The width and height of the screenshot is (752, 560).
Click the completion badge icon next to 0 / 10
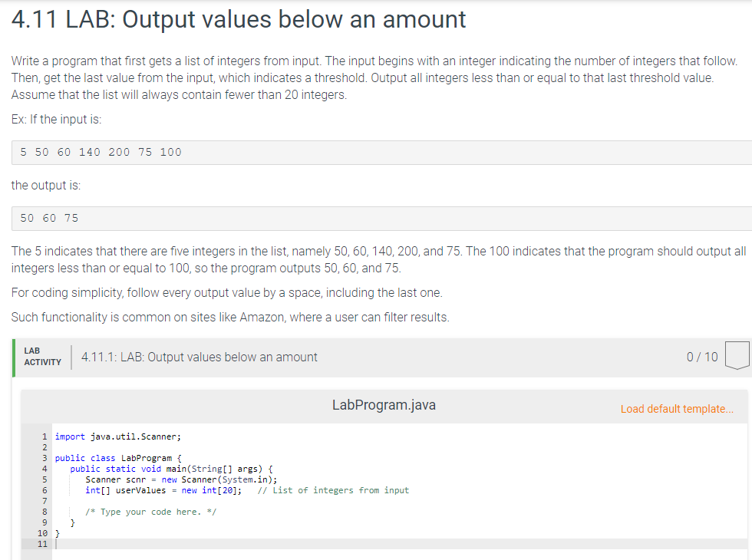737,355
